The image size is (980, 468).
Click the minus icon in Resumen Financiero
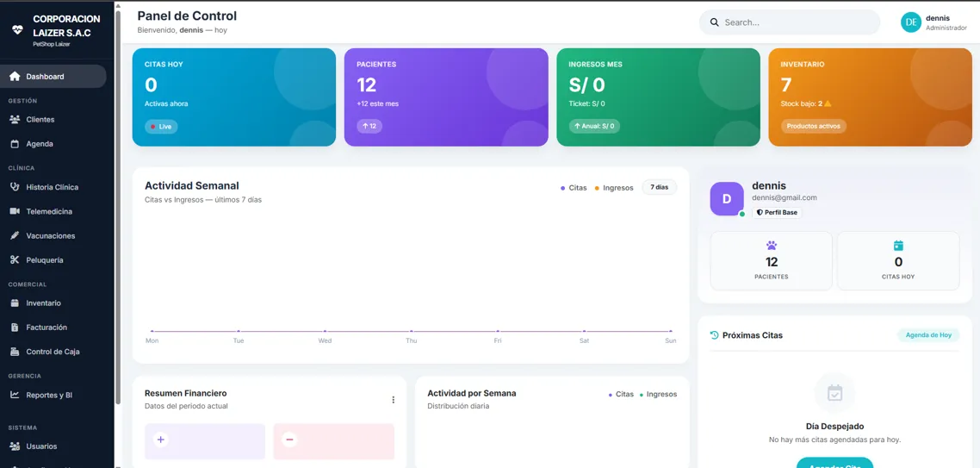289,440
